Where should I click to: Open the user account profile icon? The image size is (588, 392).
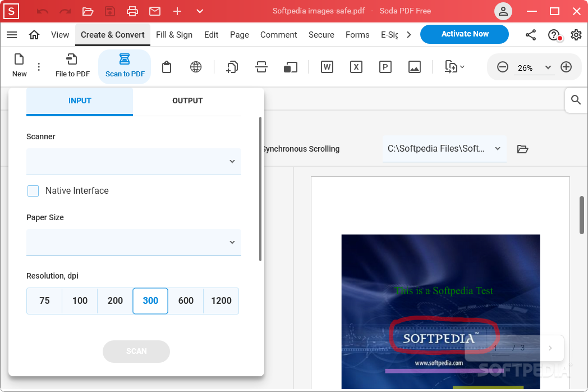503,11
